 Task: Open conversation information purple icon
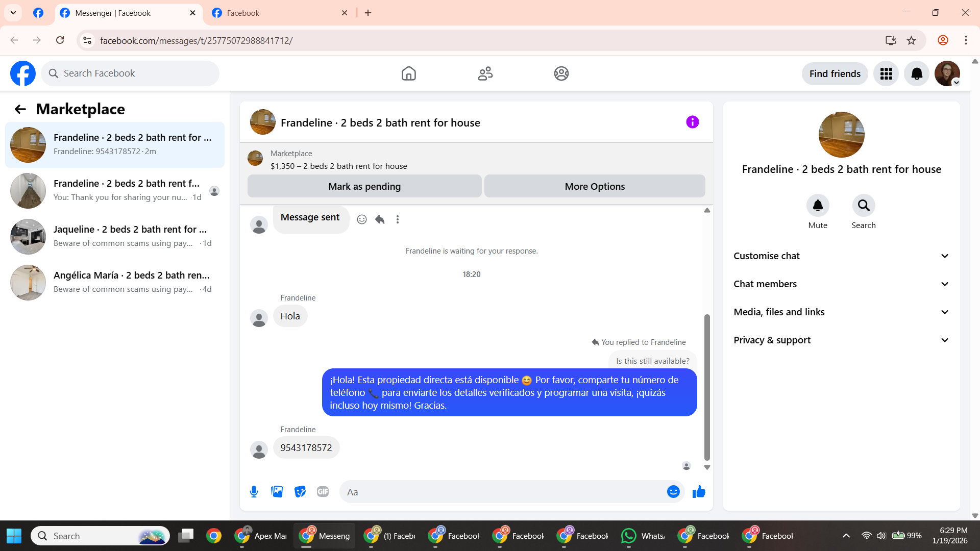(692, 122)
